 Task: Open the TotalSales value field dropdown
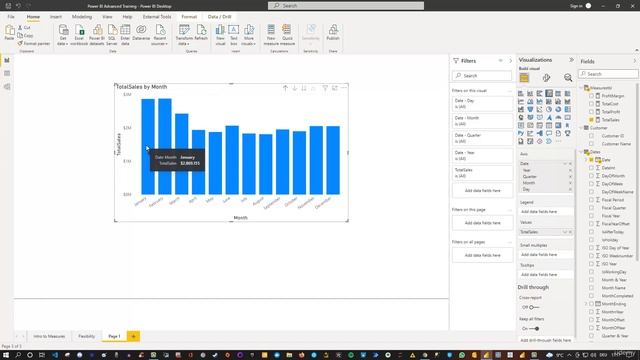(565, 232)
